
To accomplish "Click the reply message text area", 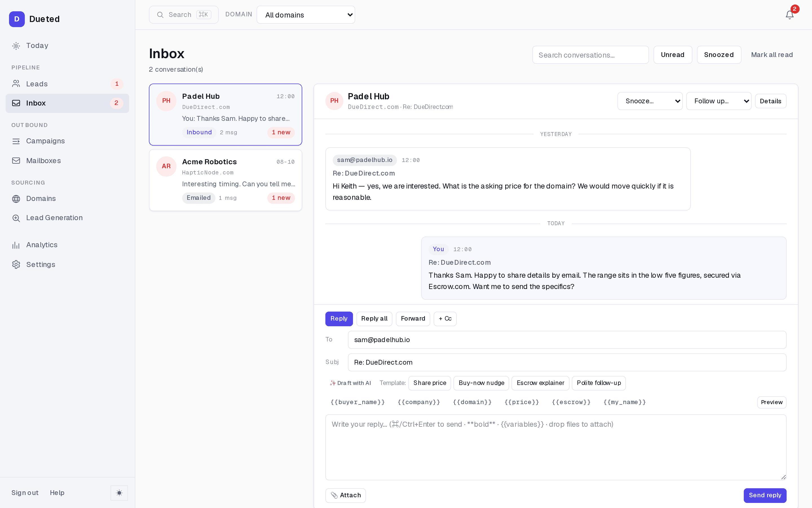I will point(556,447).
